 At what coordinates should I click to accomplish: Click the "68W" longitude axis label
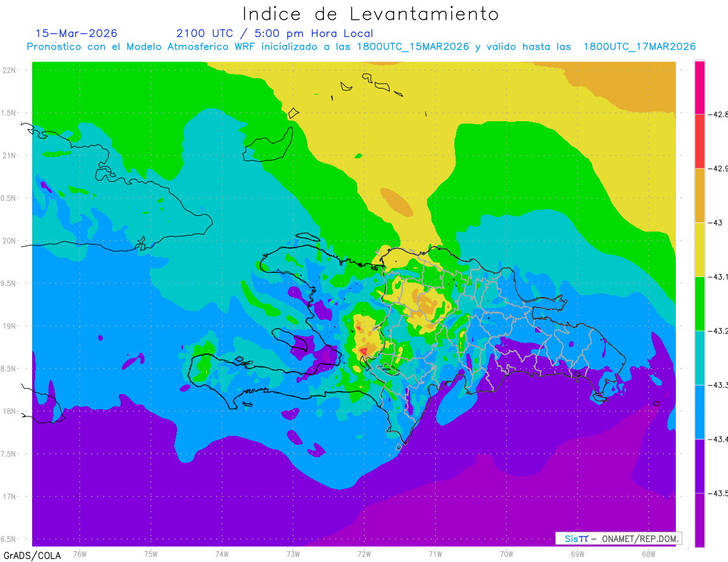coord(649,554)
